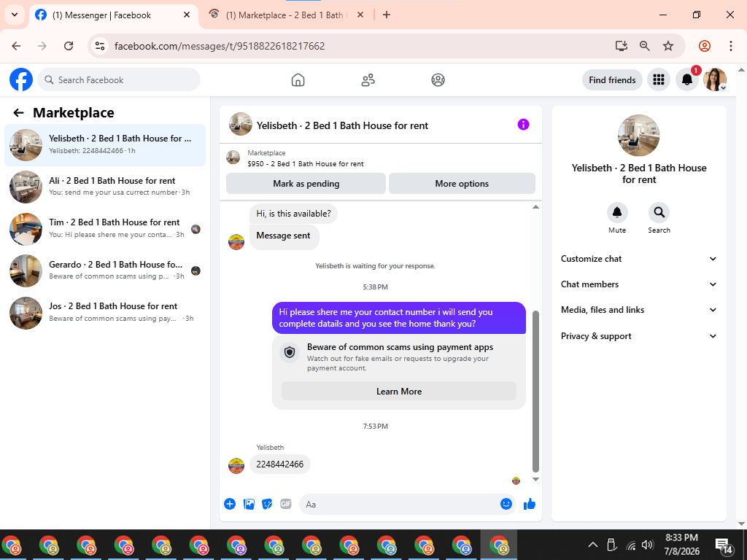Screen dimensions: 747x560
Task: Open Ali conversation in list
Action: 105,187
